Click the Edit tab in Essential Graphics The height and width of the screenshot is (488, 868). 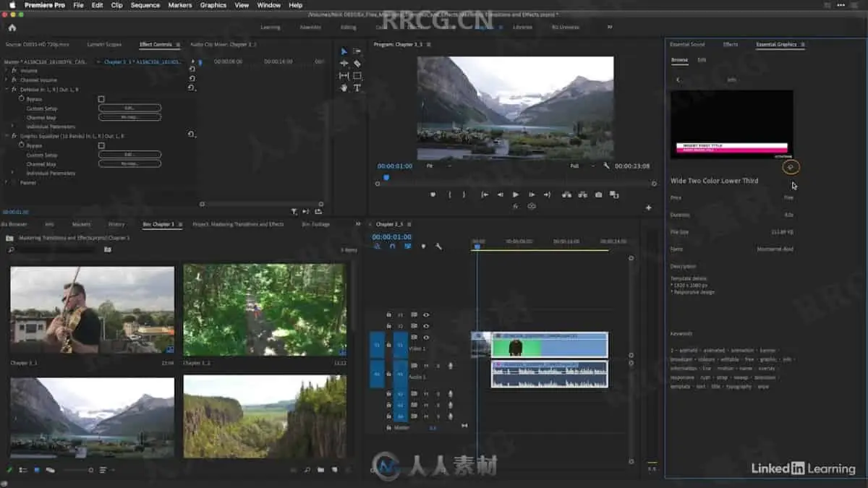pyautogui.click(x=702, y=60)
